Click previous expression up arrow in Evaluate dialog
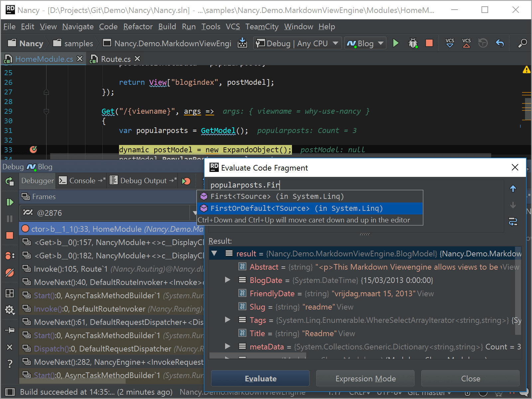This screenshot has height=399, width=532. 513,189
